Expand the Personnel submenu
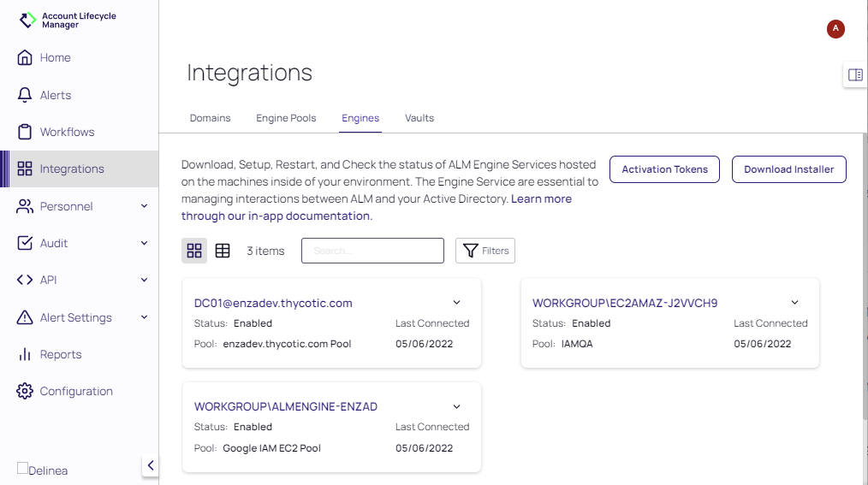This screenshot has width=868, height=485. click(x=144, y=206)
